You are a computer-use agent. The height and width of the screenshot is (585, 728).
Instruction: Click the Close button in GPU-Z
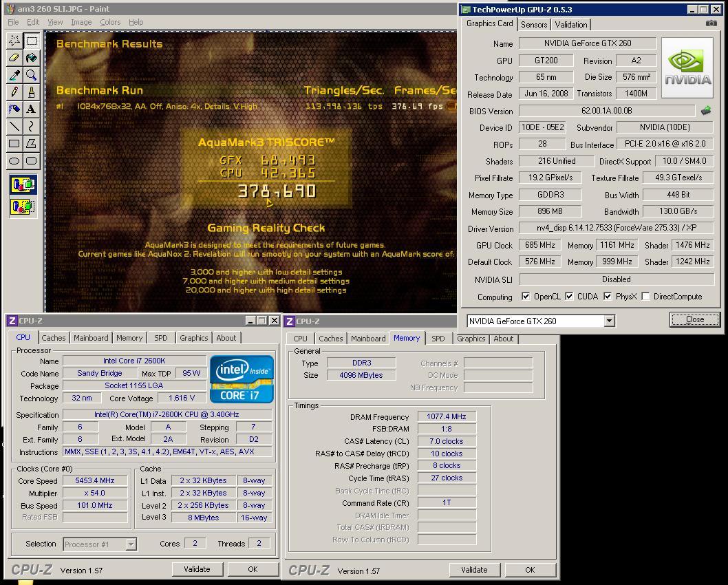pos(695,319)
